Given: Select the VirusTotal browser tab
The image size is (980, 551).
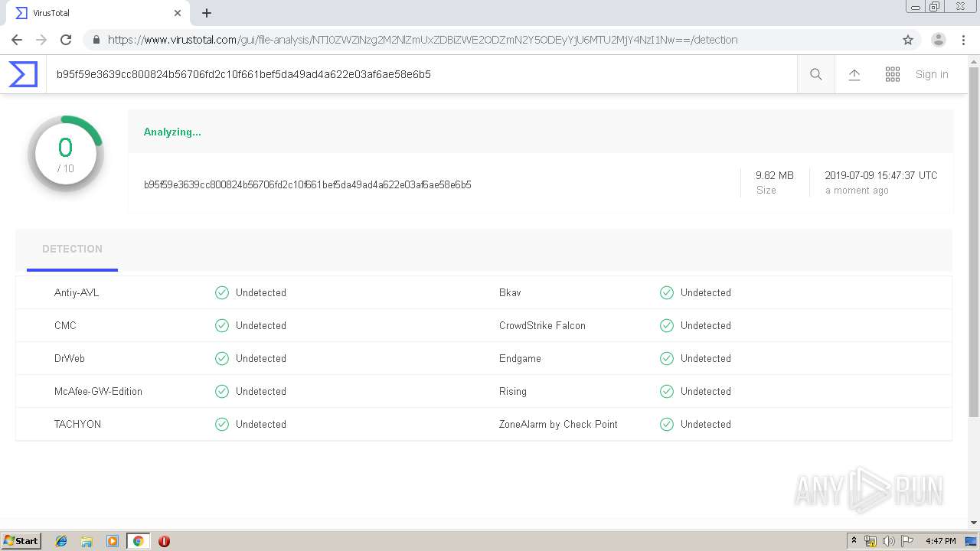Looking at the screenshot, I should [x=98, y=13].
